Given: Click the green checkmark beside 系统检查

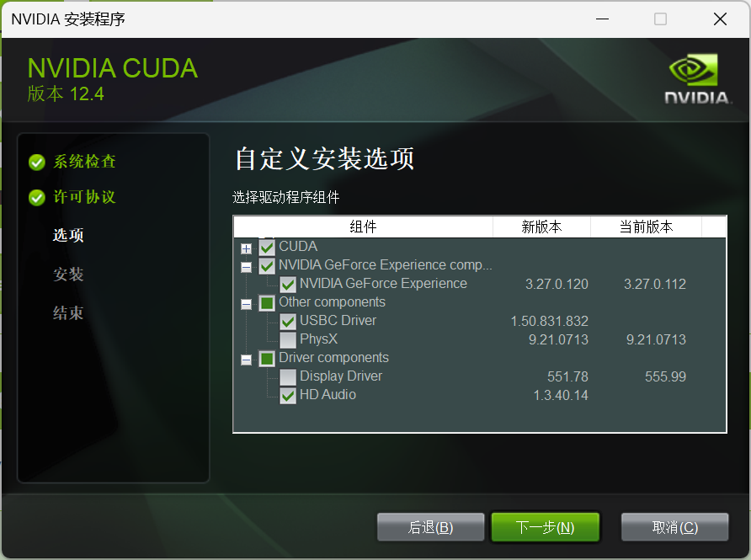Looking at the screenshot, I should (x=37, y=163).
